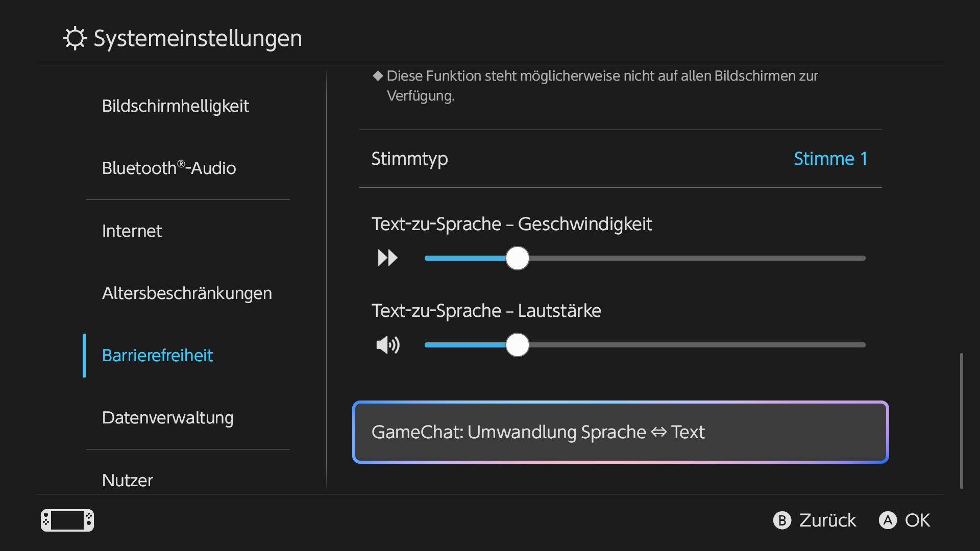Click the diamond bullet beside the note
Viewport: 980px width, 551px height.
tap(378, 76)
